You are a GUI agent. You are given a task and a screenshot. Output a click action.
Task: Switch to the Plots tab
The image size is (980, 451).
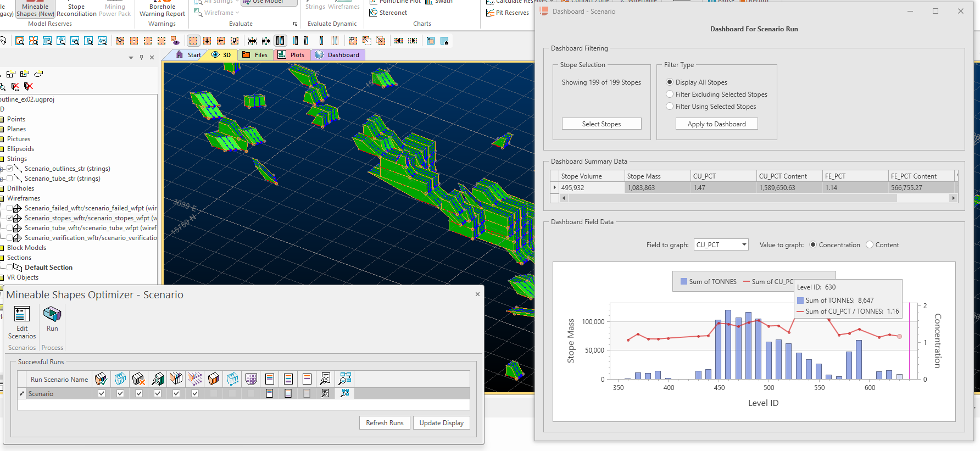click(292, 55)
